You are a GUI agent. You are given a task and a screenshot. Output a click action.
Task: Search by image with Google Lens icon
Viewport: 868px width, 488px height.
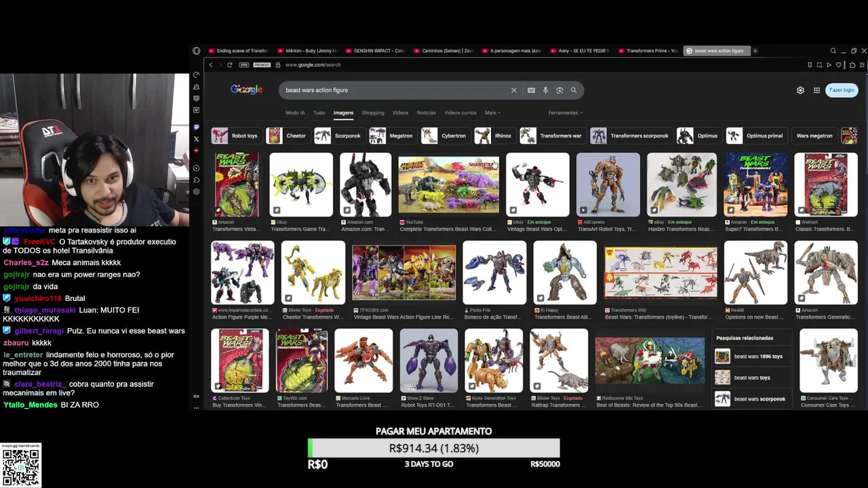click(x=559, y=90)
